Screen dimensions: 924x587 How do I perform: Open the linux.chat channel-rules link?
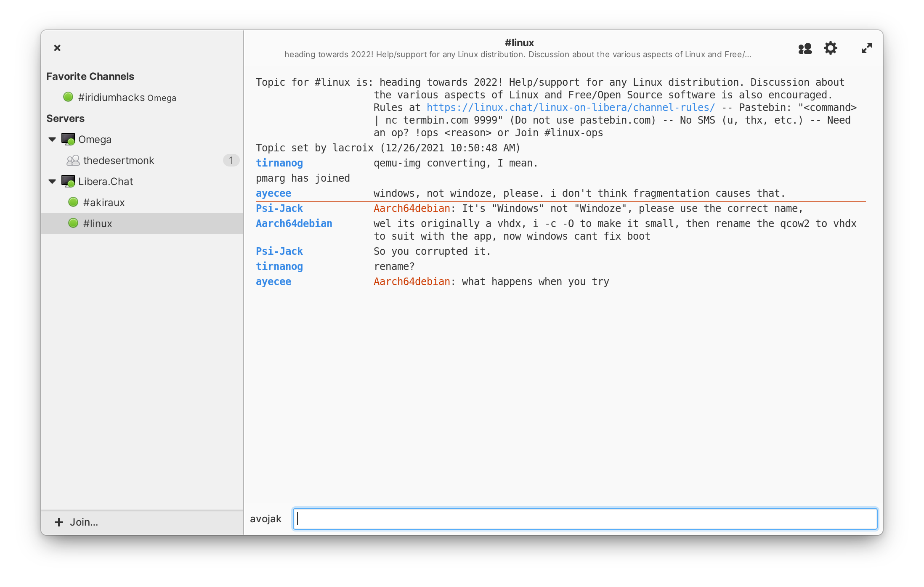570,108
